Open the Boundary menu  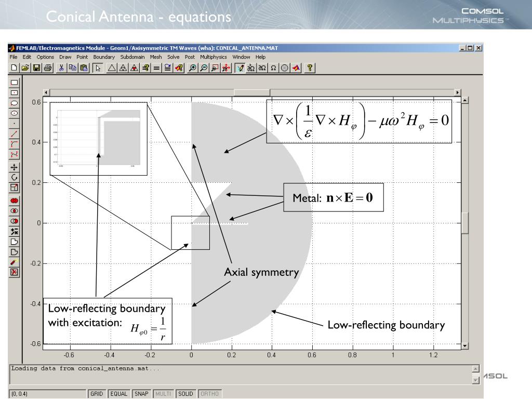pos(104,57)
